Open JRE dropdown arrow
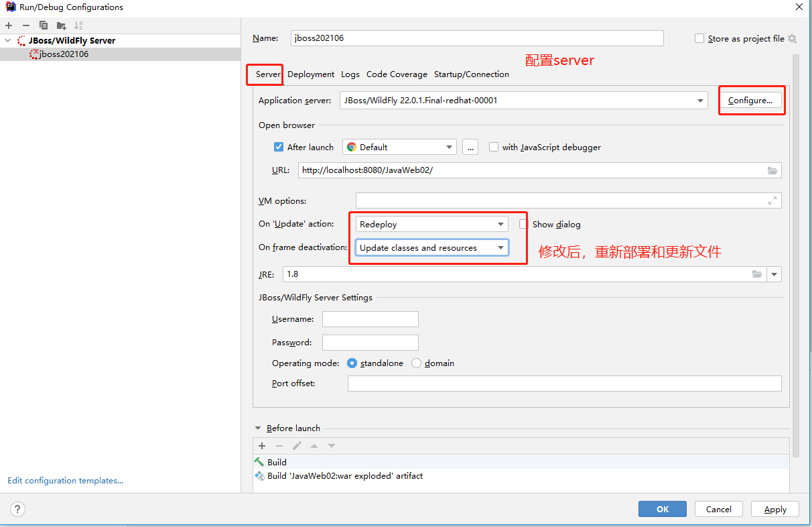Viewport: 812px width, 527px height. [x=774, y=274]
